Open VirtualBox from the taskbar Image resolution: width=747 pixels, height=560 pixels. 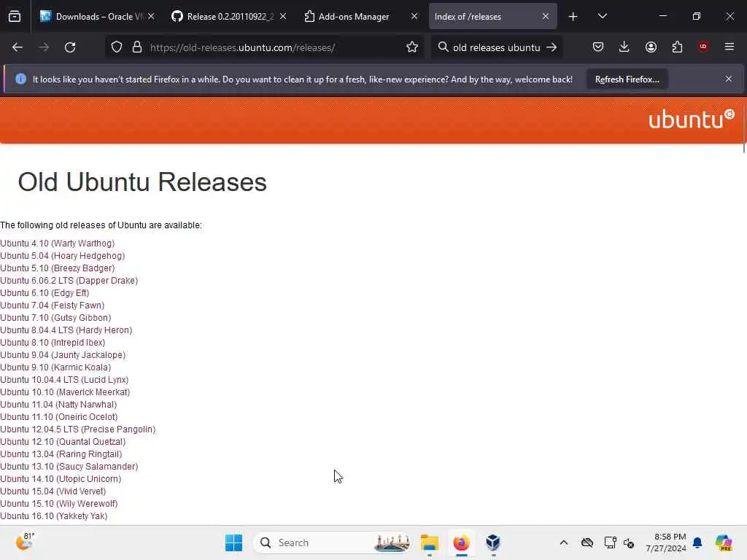coord(493,542)
